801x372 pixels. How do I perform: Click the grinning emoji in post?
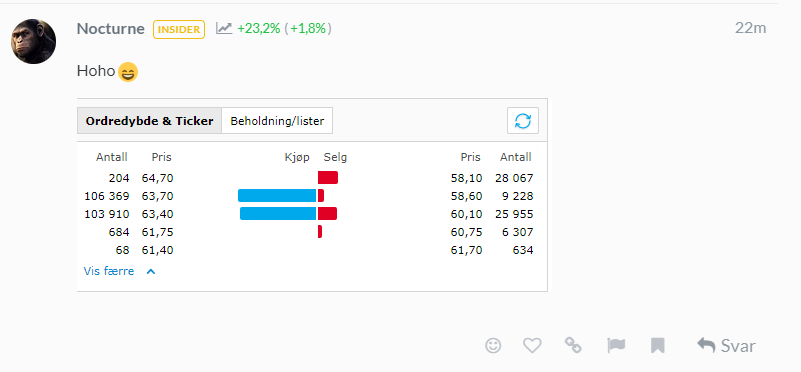128,72
